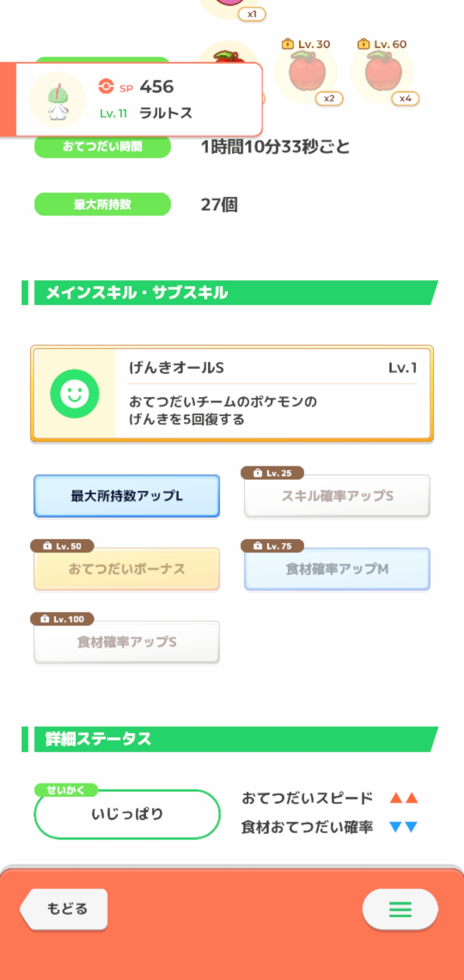Select locked 食材確率アップS sub skill at Lv.100
The width and height of the screenshot is (464, 980).
click(x=127, y=642)
